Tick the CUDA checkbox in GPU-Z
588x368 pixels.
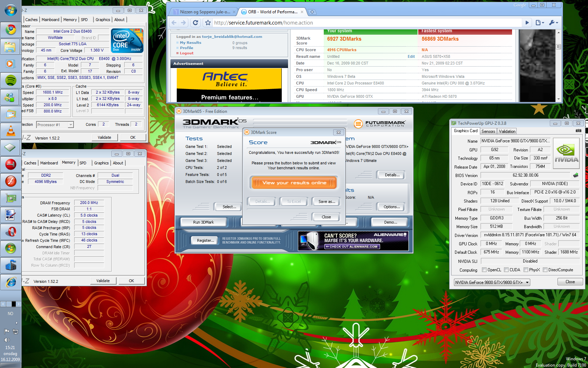click(x=506, y=270)
